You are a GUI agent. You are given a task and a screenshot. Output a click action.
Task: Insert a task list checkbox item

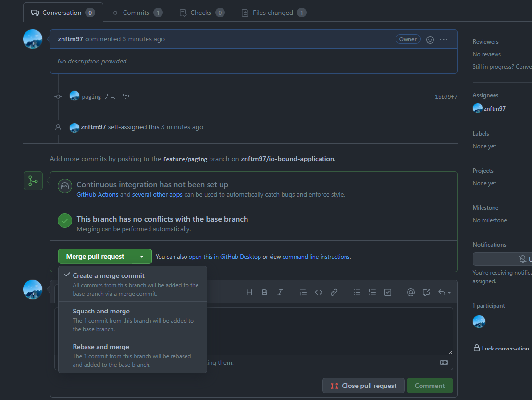click(388, 292)
